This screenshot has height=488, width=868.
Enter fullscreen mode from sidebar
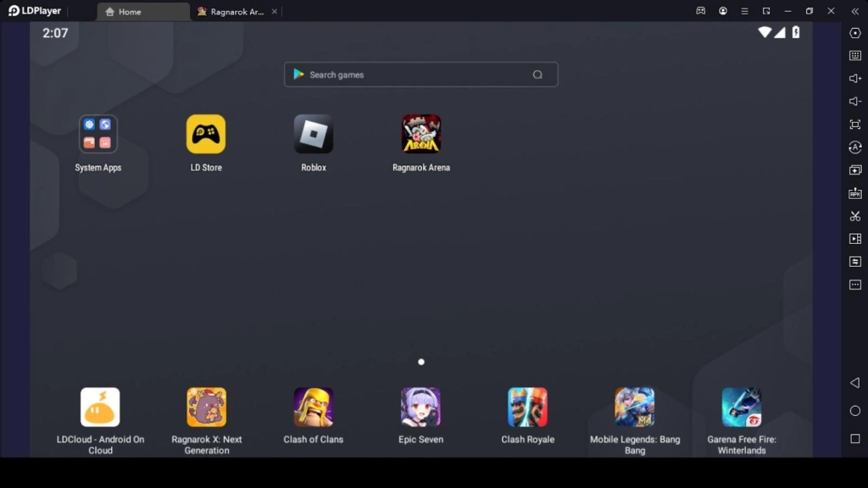pos(855,125)
